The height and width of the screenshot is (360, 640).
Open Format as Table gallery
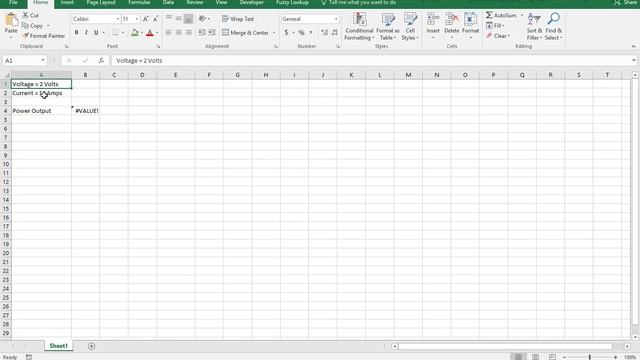387,26
